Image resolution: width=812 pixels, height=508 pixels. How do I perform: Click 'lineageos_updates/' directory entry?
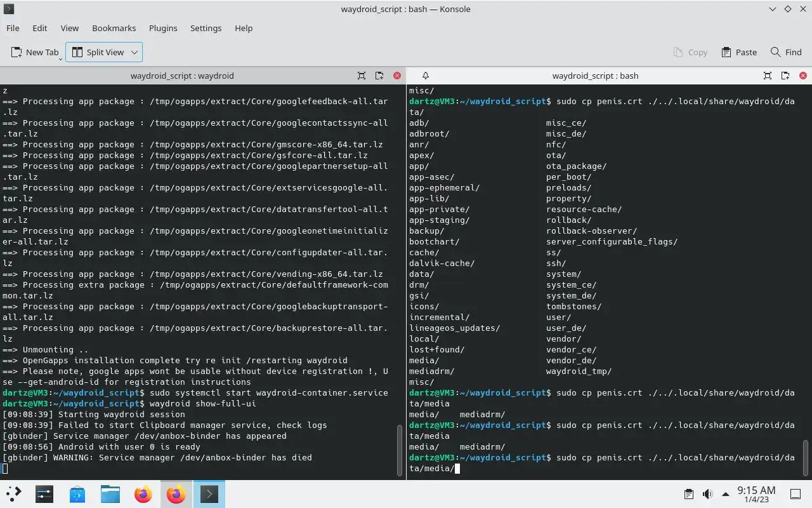click(454, 328)
